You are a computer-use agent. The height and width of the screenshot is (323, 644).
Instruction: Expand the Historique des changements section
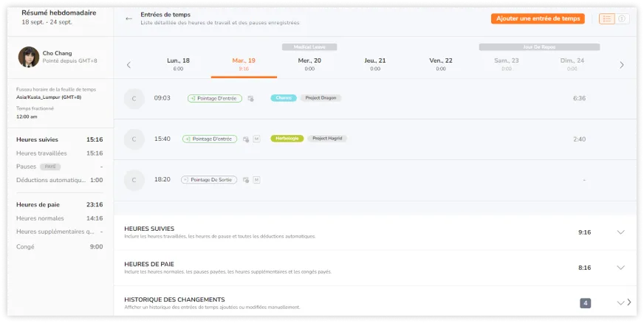pyautogui.click(x=620, y=302)
